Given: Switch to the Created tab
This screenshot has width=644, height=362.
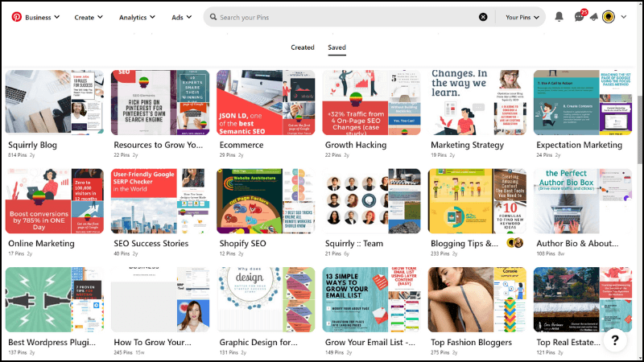Looking at the screenshot, I should (x=303, y=47).
